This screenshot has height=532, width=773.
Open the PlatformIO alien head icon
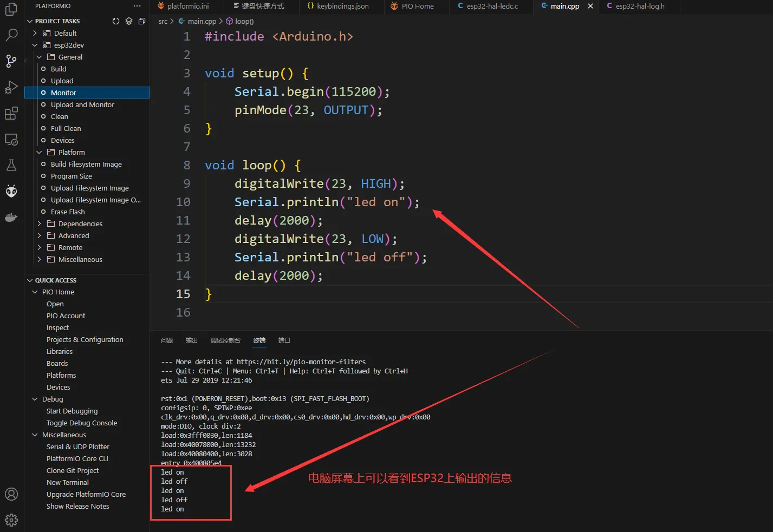pyautogui.click(x=11, y=191)
